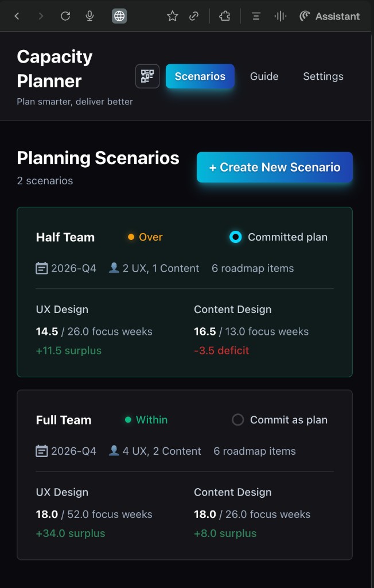
Task: Select Commit as plan on Full Team
Action: click(237, 420)
